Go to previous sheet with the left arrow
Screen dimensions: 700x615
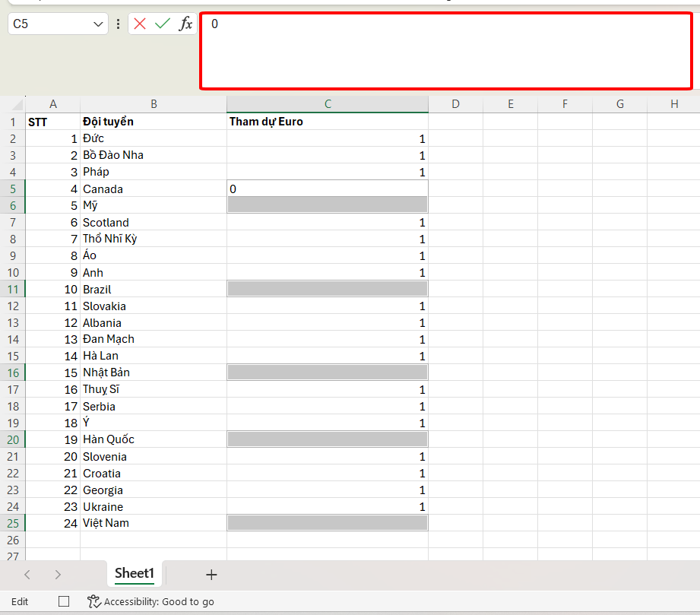tap(27, 575)
